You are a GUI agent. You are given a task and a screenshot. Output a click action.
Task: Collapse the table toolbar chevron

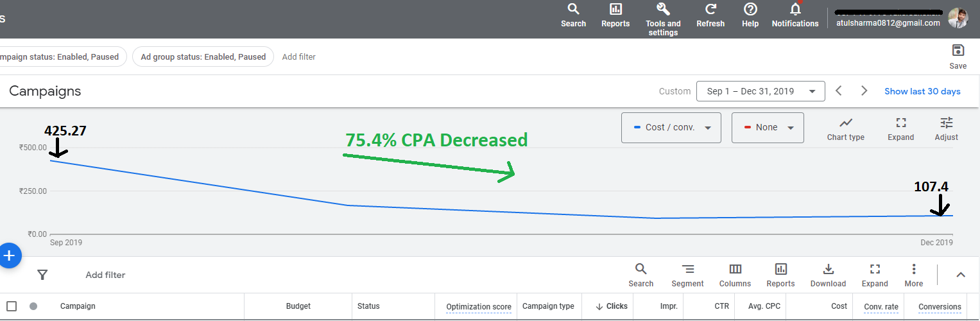pos(960,275)
